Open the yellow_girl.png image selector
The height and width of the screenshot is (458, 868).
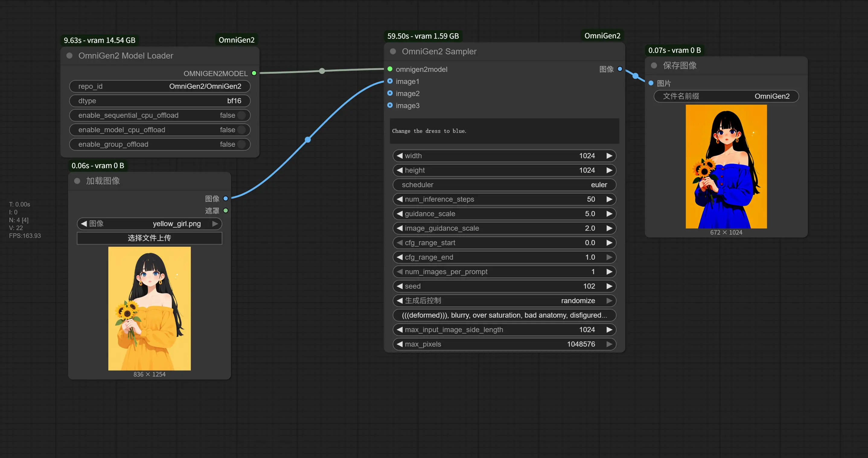tap(149, 224)
